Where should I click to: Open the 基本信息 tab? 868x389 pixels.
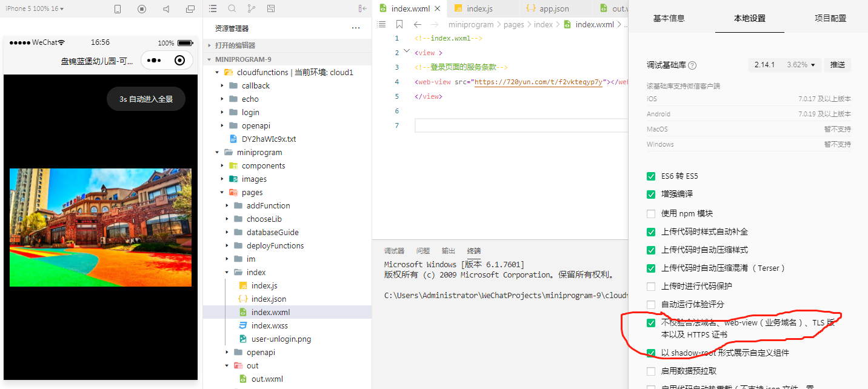pyautogui.click(x=669, y=18)
